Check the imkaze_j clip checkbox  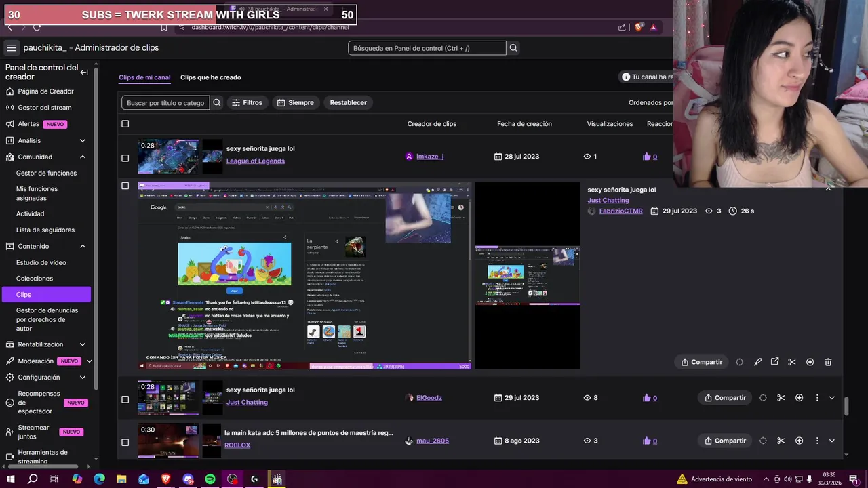[x=125, y=158]
